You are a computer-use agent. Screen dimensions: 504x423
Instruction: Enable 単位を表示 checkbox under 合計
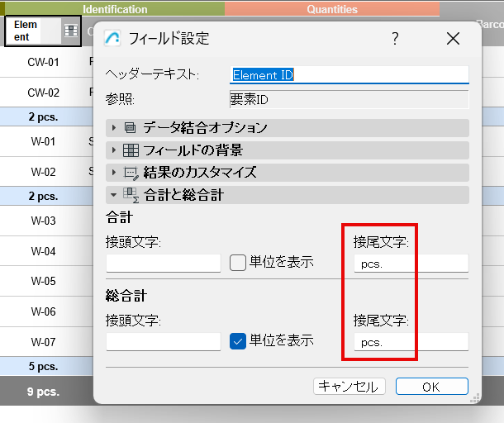pyautogui.click(x=238, y=263)
